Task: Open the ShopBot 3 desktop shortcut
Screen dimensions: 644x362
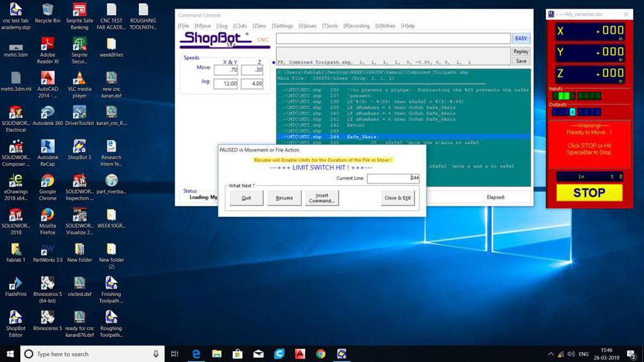Action: (x=79, y=150)
